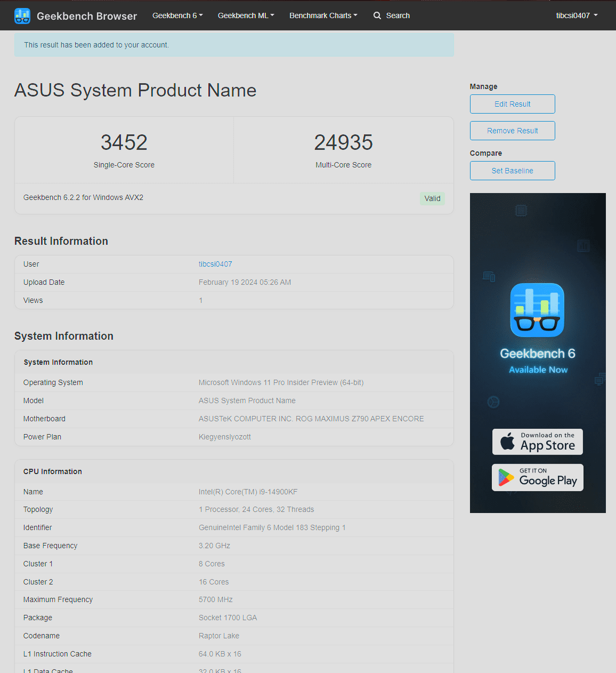616x673 pixels.
Task: Click the Geekbench 6 Available Now banner text
Action: coord(538,360)
